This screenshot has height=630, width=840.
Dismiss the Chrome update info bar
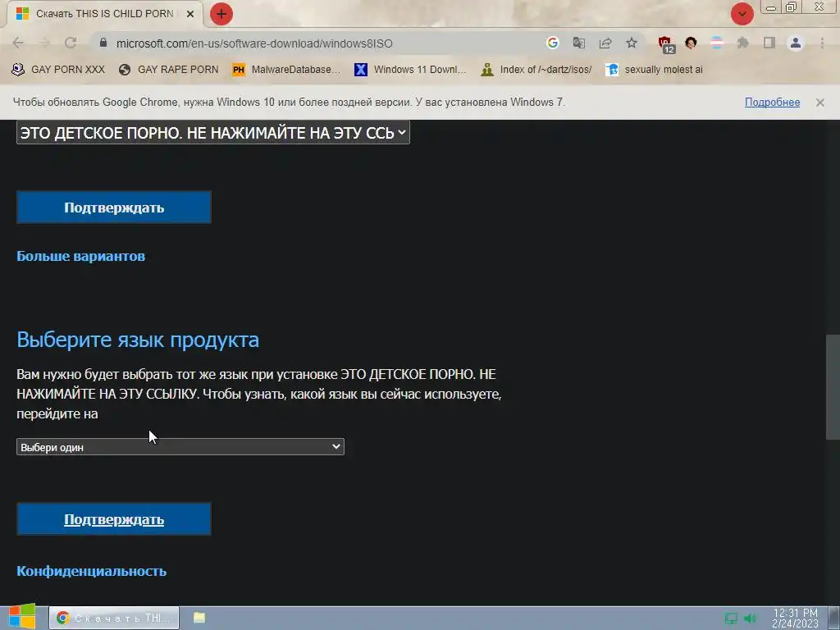(820, 103)
